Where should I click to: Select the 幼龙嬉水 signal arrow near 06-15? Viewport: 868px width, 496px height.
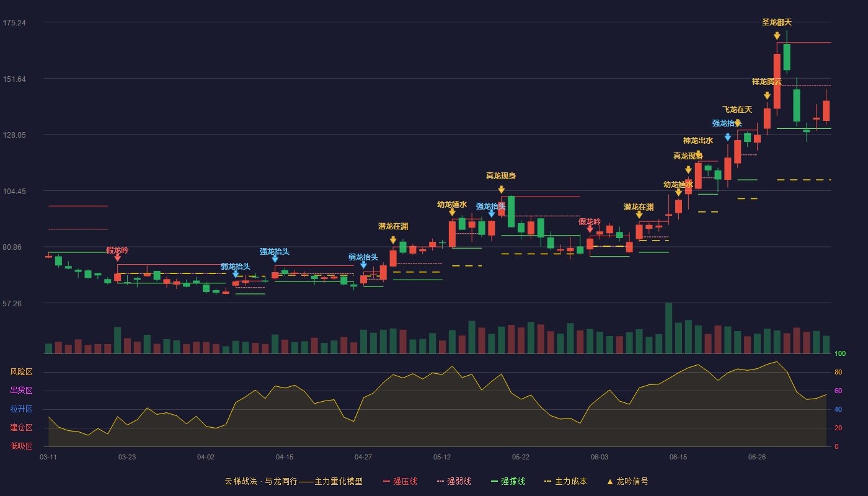point(678,192)
